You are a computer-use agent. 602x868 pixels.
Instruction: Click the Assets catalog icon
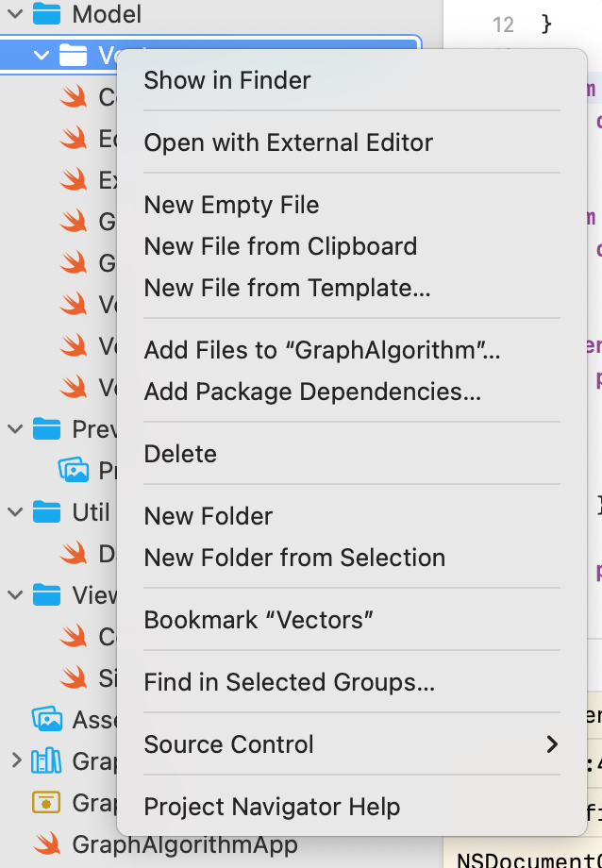(46, 720)
